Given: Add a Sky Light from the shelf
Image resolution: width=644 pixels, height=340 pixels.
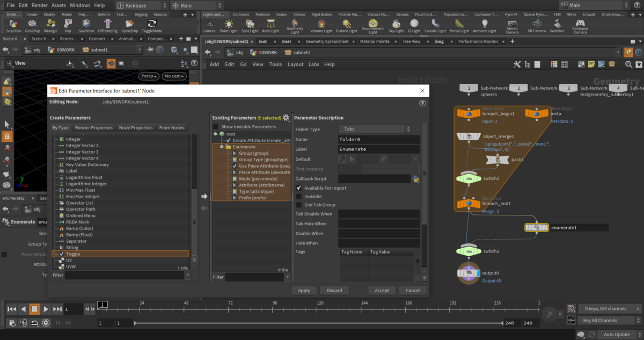Looking at the screenshot, I should [396, 26].
